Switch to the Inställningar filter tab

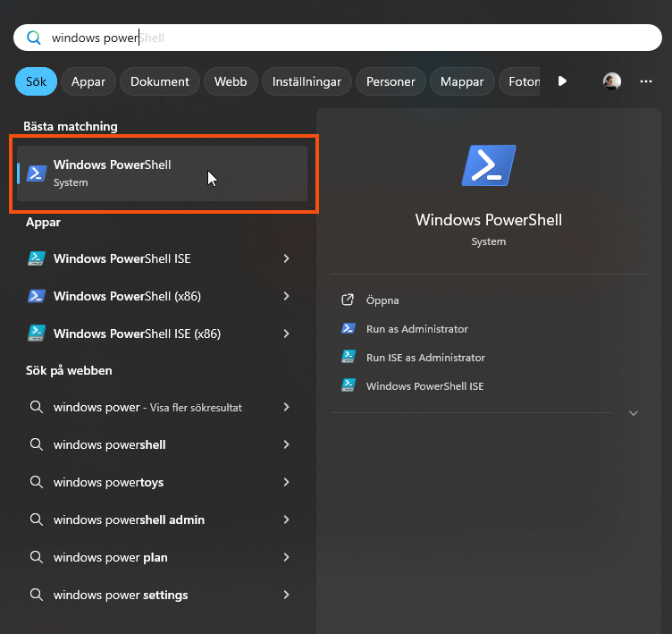tap(307, 81)
